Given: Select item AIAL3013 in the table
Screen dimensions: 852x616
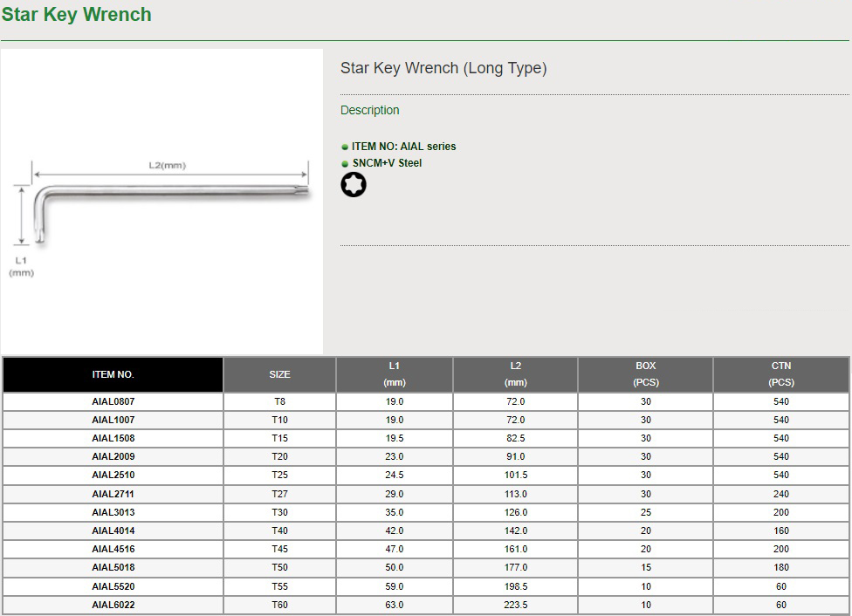Looking at the screenshot, I should point(113,512).
